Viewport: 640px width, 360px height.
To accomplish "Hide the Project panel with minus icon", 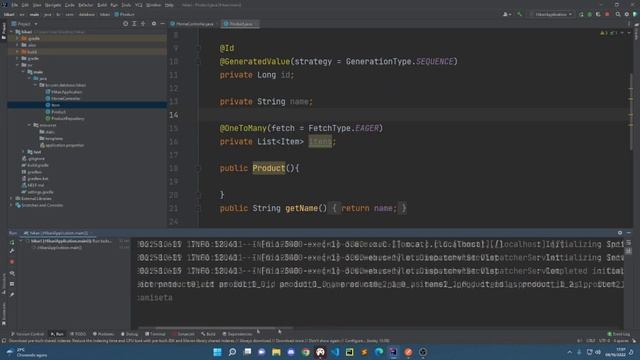I will click(x=162, y=24).
